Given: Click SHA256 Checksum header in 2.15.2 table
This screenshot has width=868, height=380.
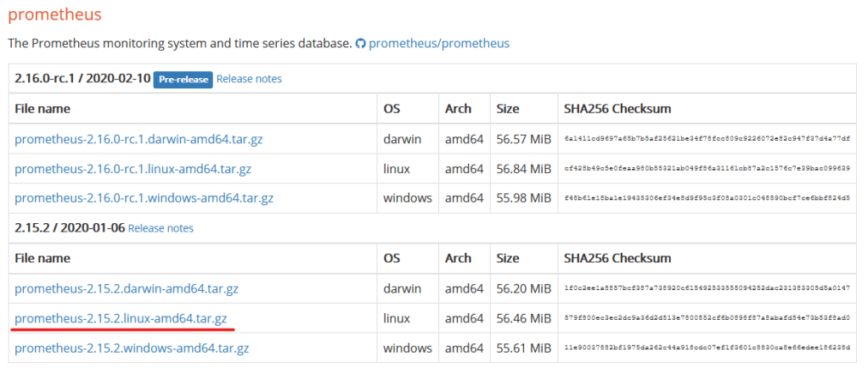Looking at the screenshot, I should (615, 258).
